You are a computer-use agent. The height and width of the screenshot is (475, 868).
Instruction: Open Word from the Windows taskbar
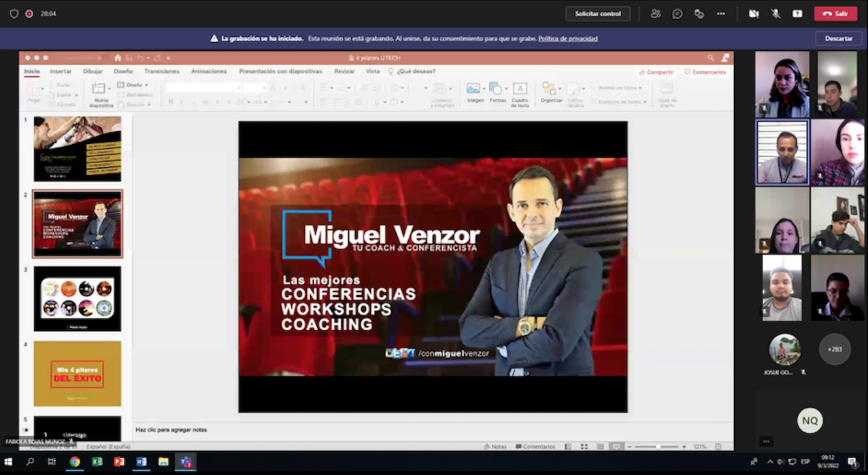coord(141,461)
